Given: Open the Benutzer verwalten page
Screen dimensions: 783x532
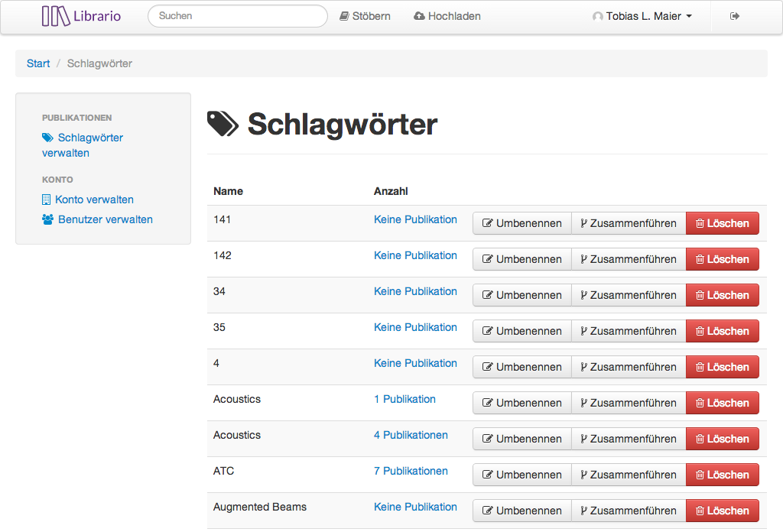Looking at the screenshot, I should (x=104, y=219).
